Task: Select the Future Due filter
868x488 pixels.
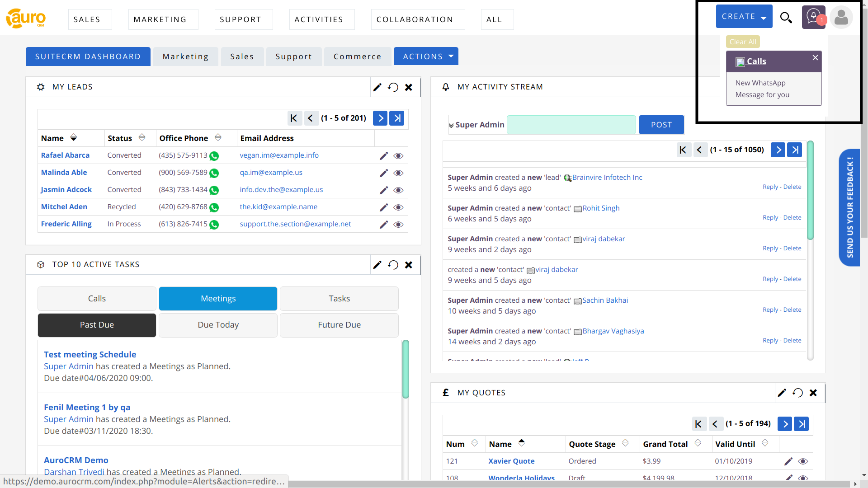Action: [x=339, y=325]
